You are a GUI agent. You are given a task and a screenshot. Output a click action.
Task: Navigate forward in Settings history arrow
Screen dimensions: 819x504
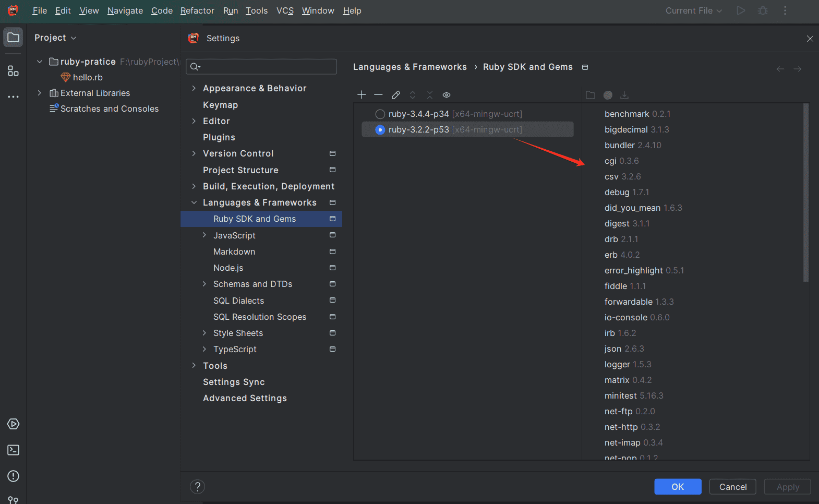pyautogui.click(x=798, y=69)
